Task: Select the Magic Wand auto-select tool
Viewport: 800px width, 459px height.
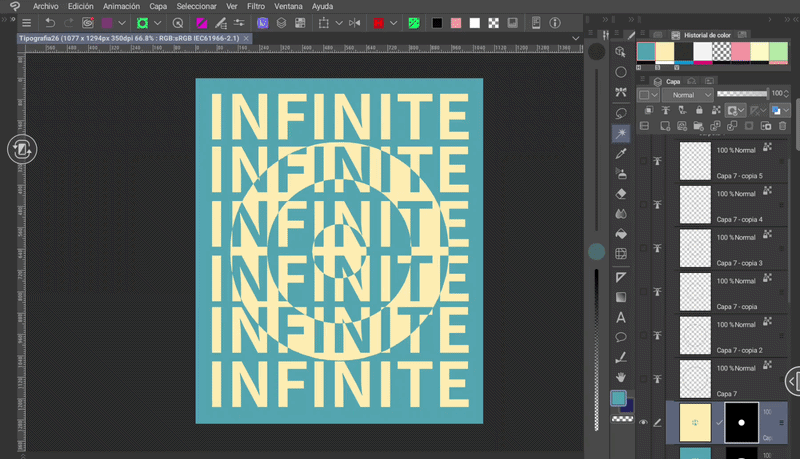Action: point(621,133)
